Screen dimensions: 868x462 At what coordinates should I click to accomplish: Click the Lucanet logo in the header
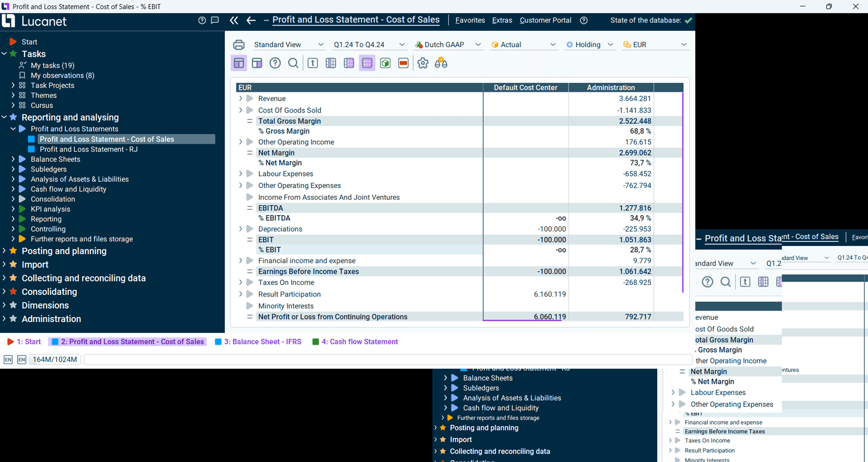(34, 21)
